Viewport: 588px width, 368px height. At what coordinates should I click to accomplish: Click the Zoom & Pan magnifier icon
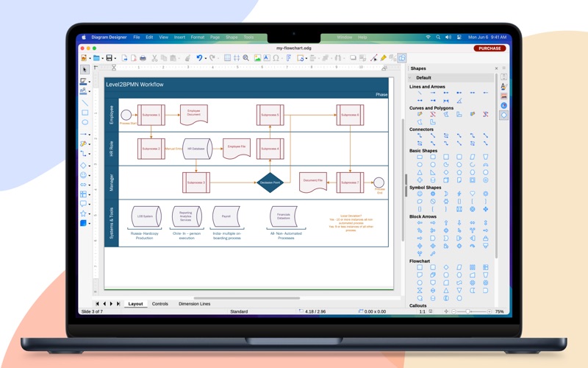click(246, 58)
